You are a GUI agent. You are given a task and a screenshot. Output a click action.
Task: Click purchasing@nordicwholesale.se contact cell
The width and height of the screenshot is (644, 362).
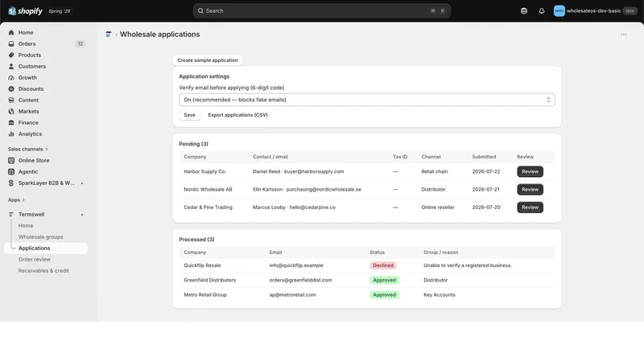point(307,190)
